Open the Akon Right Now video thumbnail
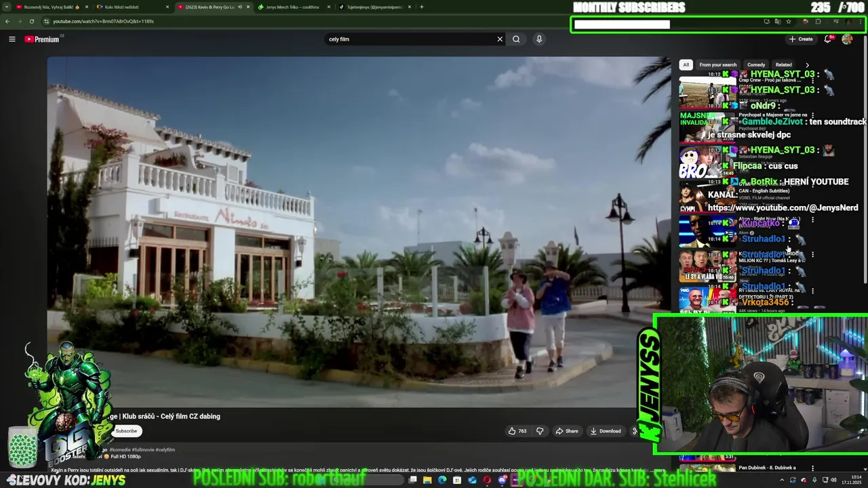The height and width of the screenshot is (488, 868). click(707, 231)
